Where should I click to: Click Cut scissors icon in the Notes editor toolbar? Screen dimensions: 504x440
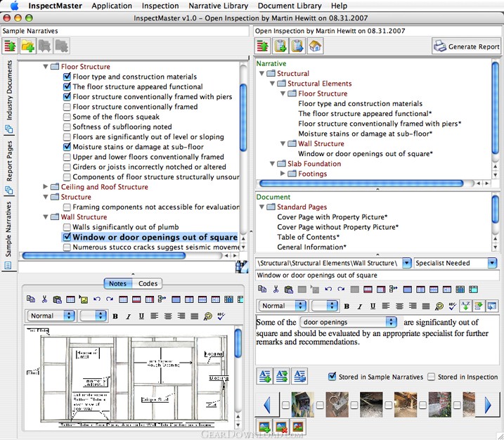pos(44,299)
